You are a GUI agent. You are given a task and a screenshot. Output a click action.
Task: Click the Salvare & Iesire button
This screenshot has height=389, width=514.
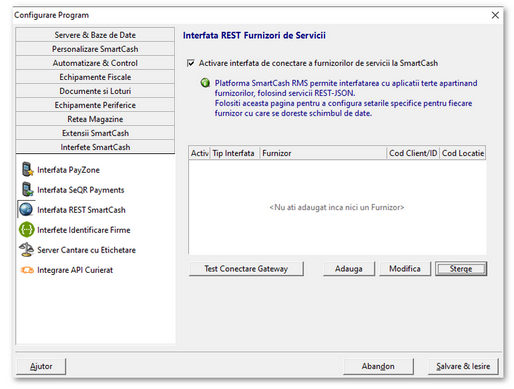[x=463, y=366]
